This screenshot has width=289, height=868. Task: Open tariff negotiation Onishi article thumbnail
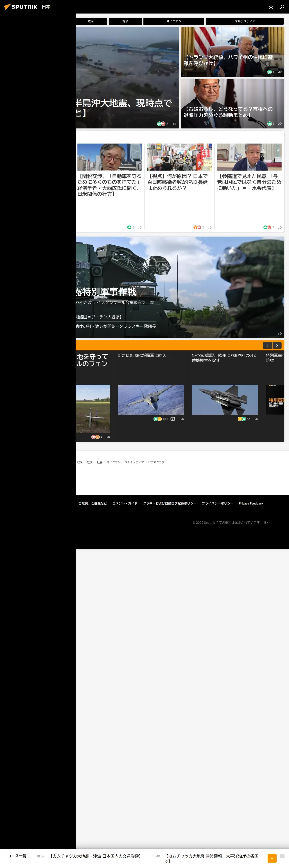[109, 157]
